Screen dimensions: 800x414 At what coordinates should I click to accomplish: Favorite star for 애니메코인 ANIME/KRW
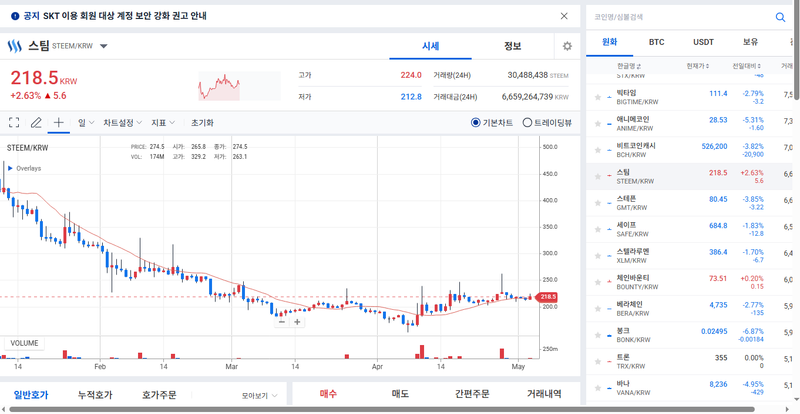point(597,124)
